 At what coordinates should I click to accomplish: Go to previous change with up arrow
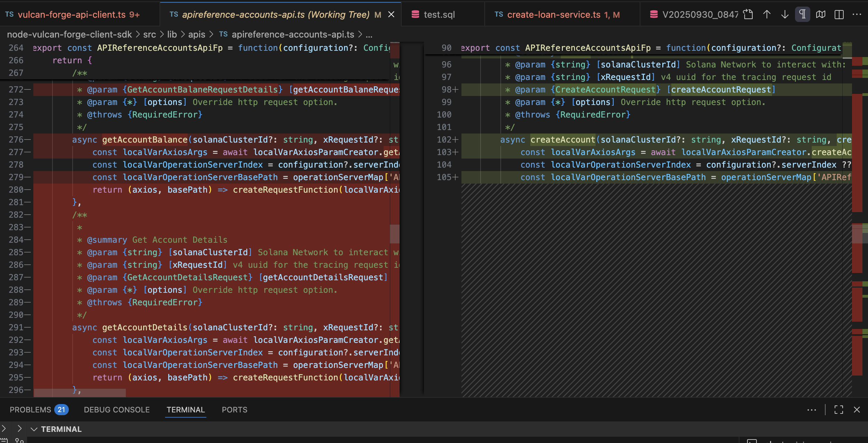pyautogui.click(x=767, y=14)
